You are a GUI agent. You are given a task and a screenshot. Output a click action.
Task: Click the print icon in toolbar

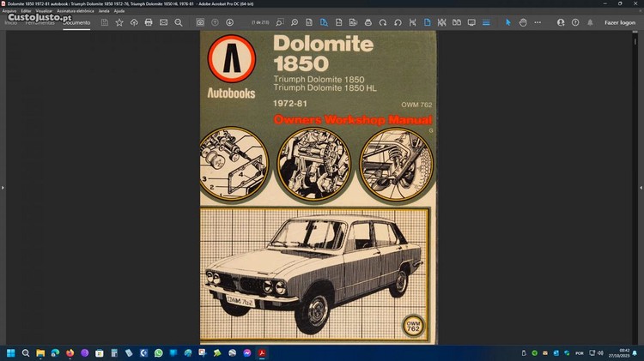click(149, 22)
